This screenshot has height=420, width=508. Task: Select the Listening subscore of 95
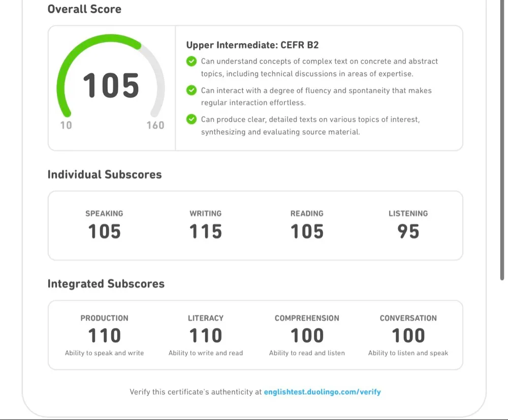[408, 232]
